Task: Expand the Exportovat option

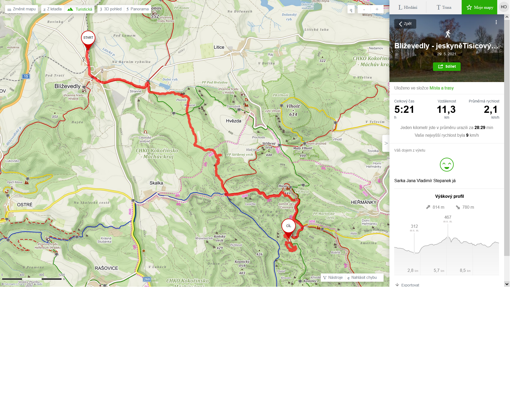Action: pyautogui.click(x=407, y=285)
